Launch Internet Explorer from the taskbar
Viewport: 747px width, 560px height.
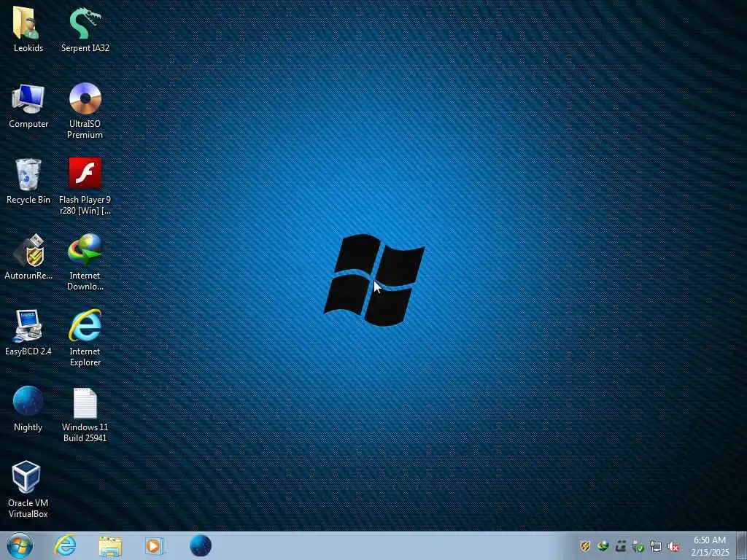[x=65, y=545]
